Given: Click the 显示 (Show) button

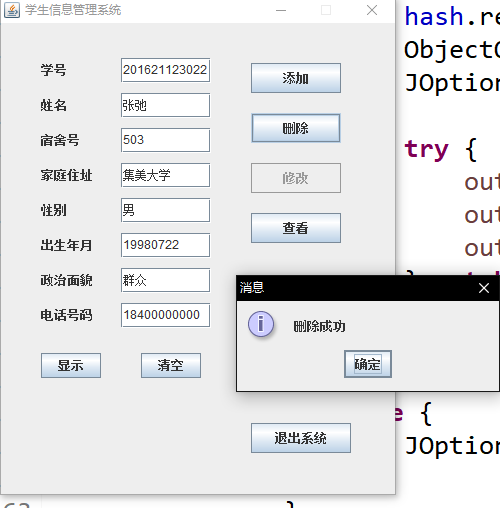Looking at the screenshot, I should point(71,365).
